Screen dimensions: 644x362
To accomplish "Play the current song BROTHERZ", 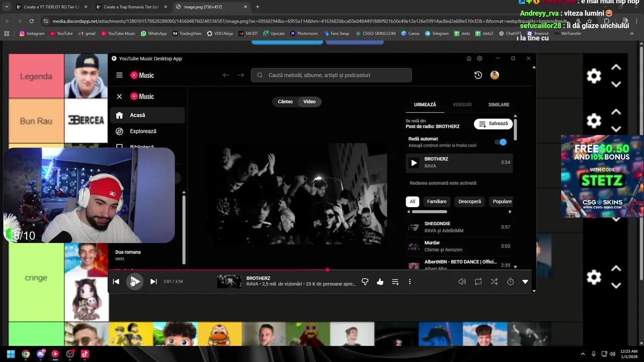I will point(134,282).
